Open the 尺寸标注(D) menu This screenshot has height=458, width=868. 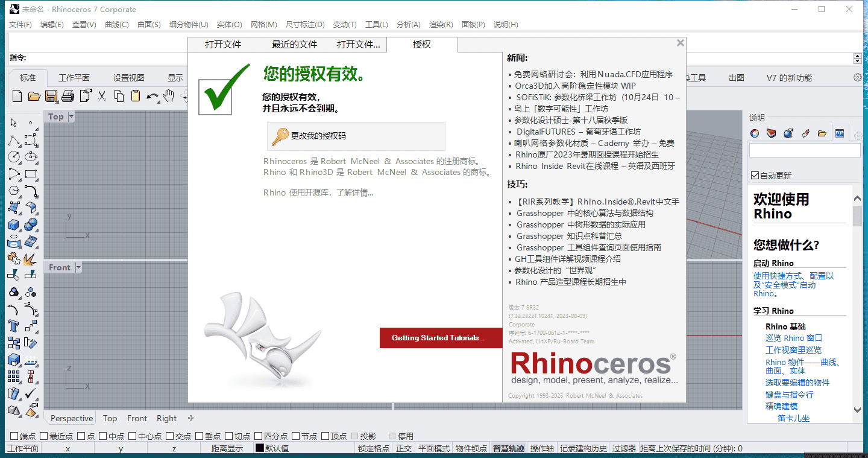point(305,25)
